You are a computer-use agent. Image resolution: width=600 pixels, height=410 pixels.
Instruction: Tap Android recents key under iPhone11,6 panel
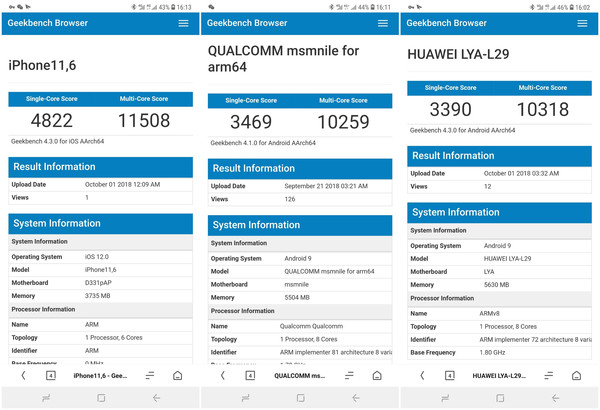[x=46, y=398]
